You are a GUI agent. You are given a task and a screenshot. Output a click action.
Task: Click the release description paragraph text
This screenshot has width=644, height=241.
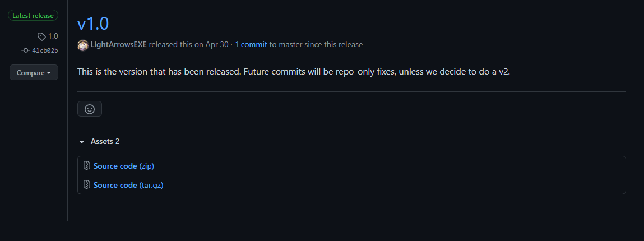pyautogui.click(x=294, y=71)
